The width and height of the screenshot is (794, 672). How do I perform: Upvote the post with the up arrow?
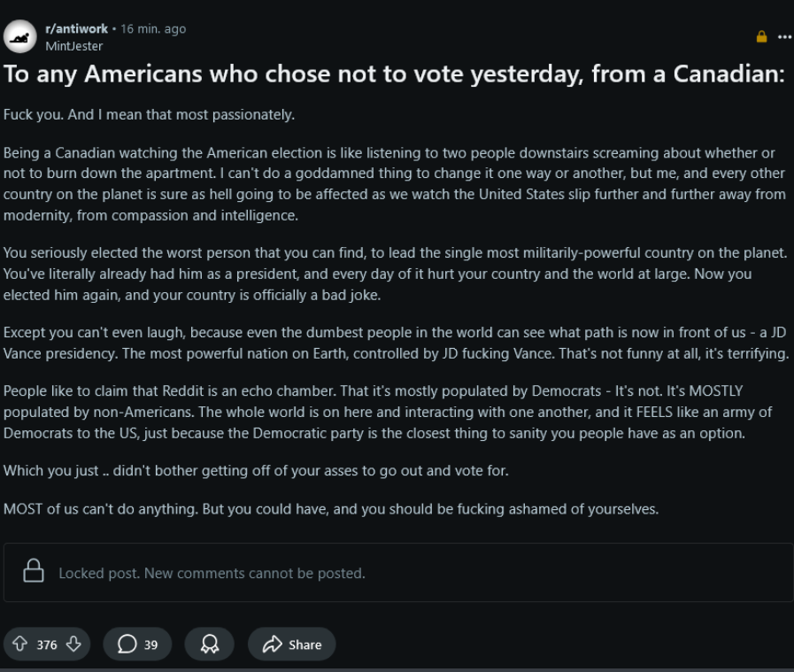pos(19,645)
